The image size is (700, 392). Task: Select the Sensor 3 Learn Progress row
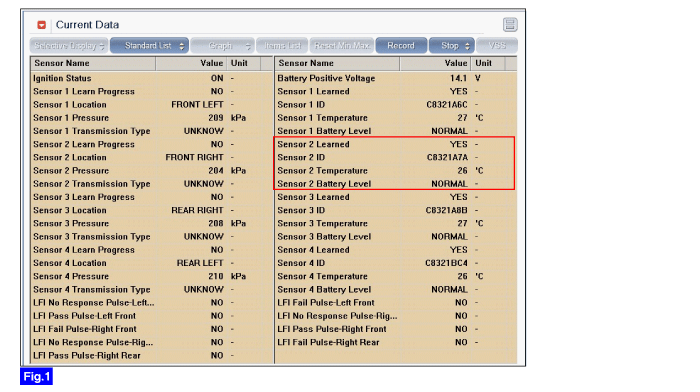tap(152, 197)
